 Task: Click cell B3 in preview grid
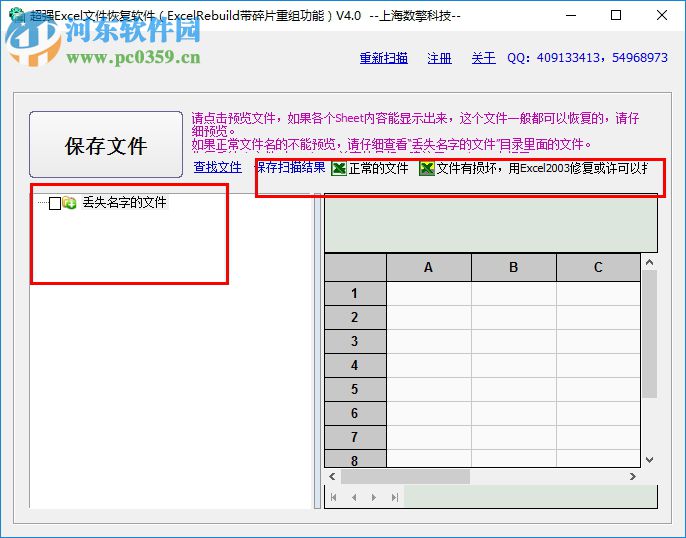(x=514, y=342)
